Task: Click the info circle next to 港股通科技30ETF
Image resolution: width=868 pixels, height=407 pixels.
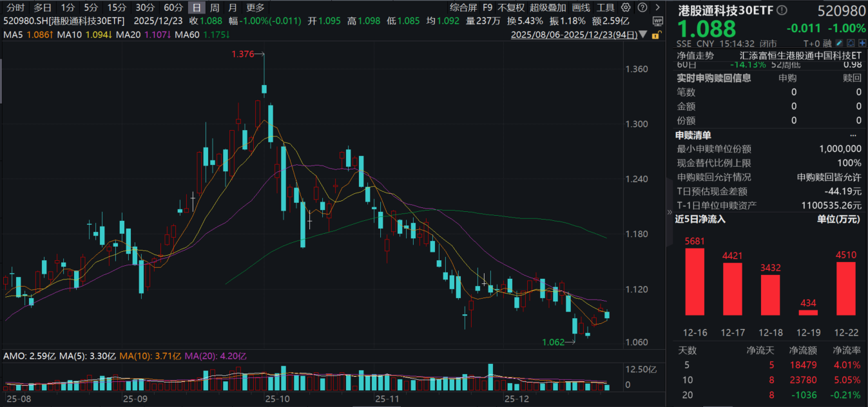Action: (781, 10)
